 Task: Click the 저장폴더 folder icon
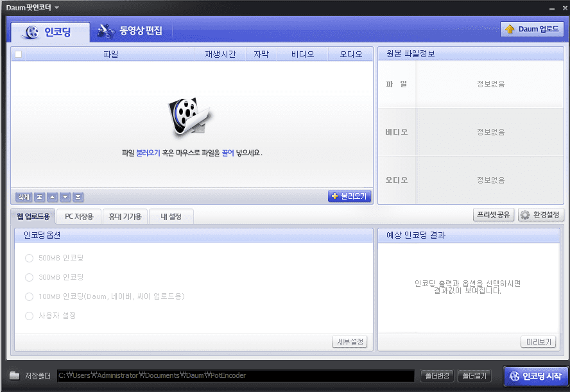[x=15, y=376]
